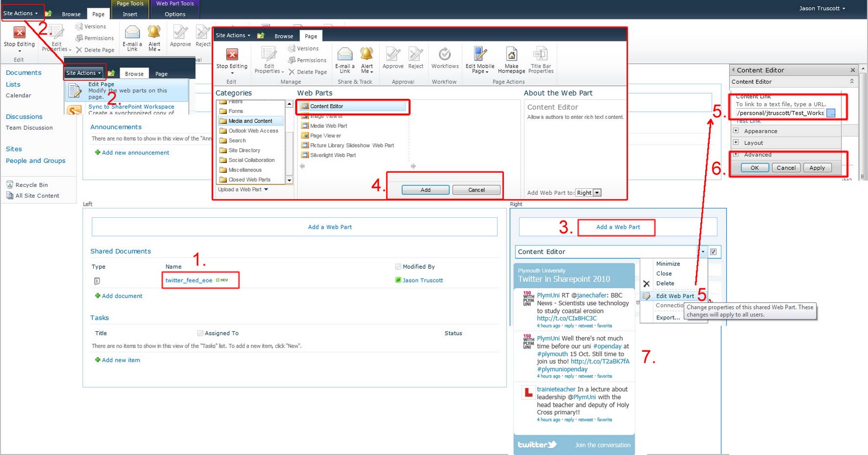Expand the Advanced section
868x455 pixels.
[x=736, y=154]
